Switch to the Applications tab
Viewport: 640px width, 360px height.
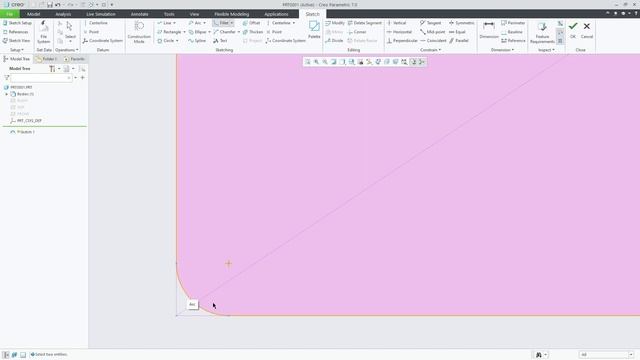click(x=276, y=14)
